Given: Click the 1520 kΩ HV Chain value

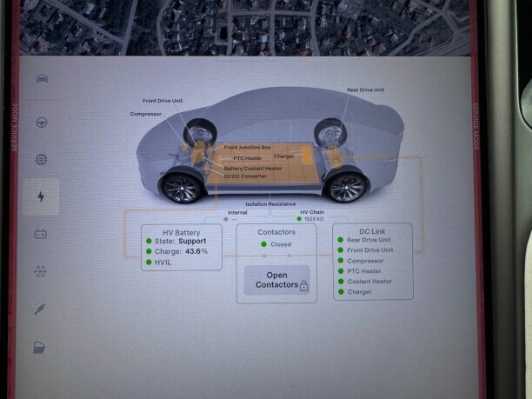Looking at the screenshot, I should (x=314, y=219).
